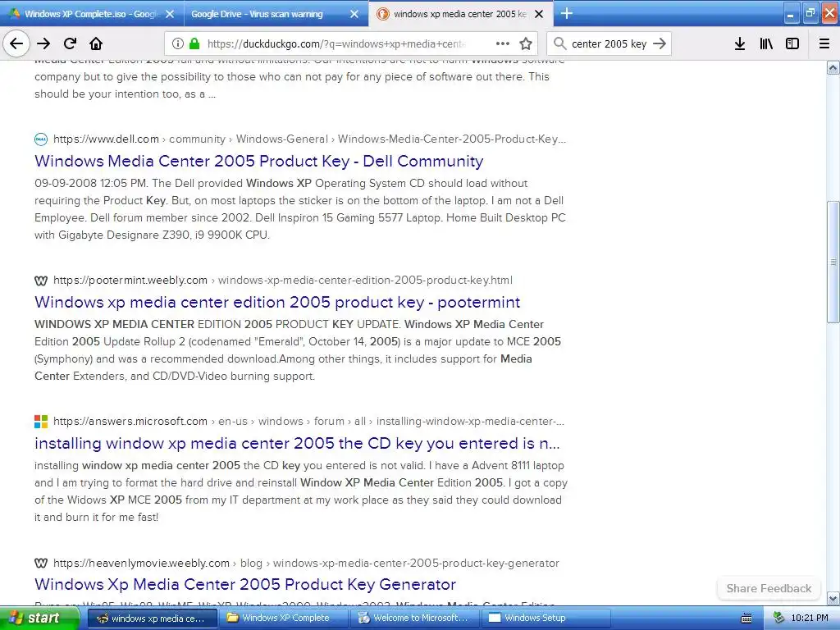This screenshot has width=840, height=630.
Task: Minimize the Firefox window
Action: click(791, 14)
